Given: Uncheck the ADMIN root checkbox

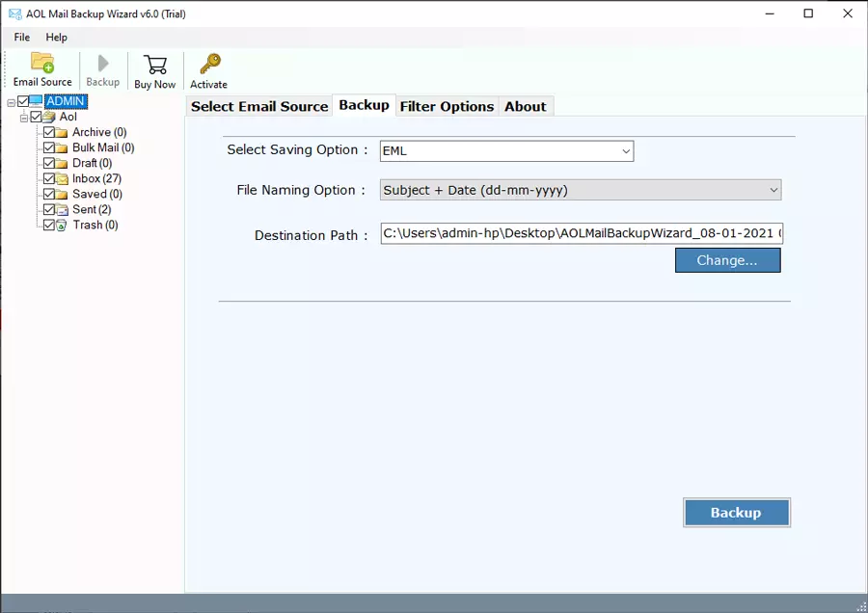Looking at the screenshot, I should click(x=23, y=100).
